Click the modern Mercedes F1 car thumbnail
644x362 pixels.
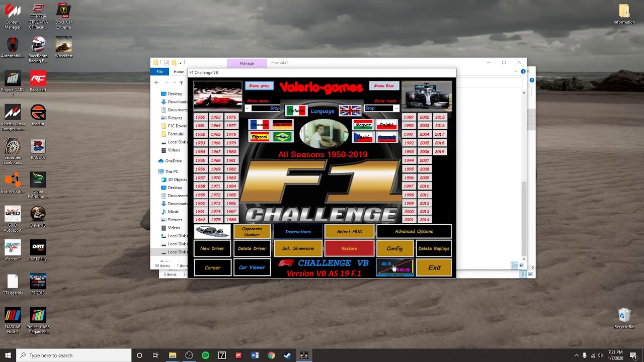tap(427, 96)
